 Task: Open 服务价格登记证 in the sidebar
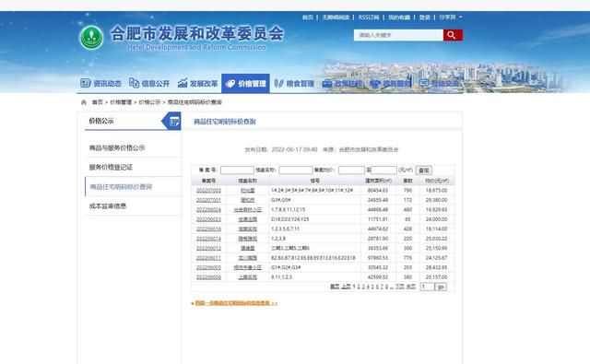coord(111,167)
